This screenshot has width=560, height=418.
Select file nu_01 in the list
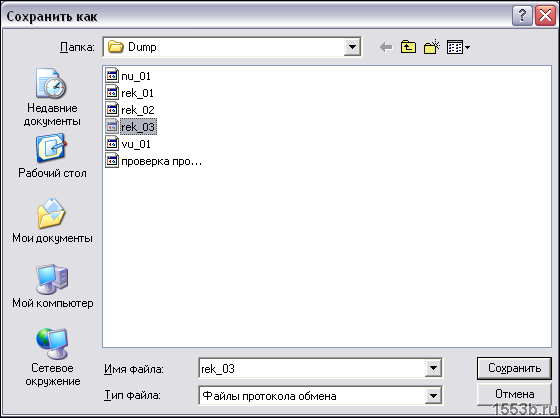pyautogui.click(x=128, y=76)
